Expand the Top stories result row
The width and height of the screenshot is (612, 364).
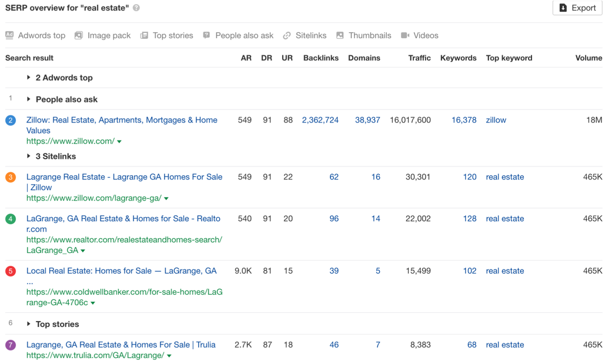28,324
